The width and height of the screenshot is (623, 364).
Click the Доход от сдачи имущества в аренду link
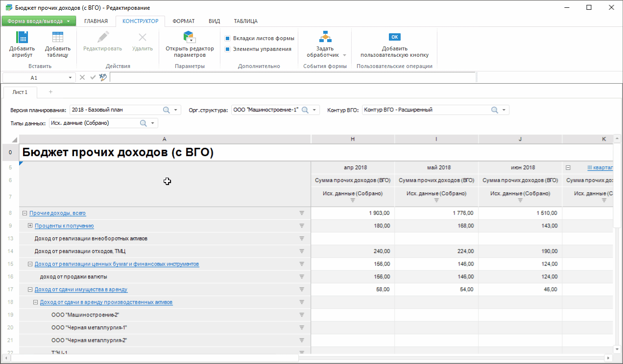[x=81, y=290]
